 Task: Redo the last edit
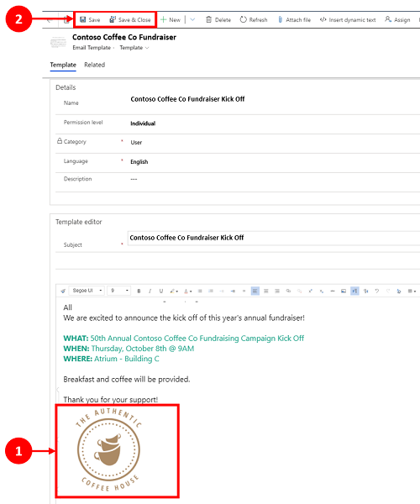click(388, 291)
